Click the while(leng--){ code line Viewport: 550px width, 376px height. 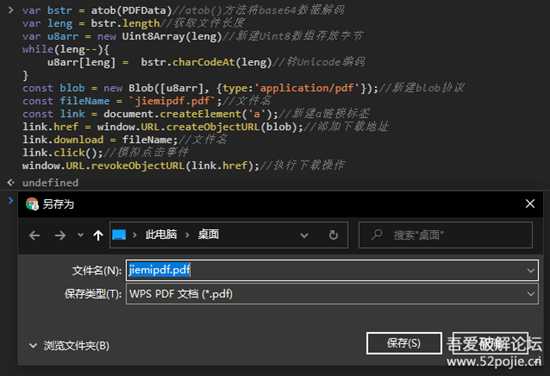click(x=66, y=49)
